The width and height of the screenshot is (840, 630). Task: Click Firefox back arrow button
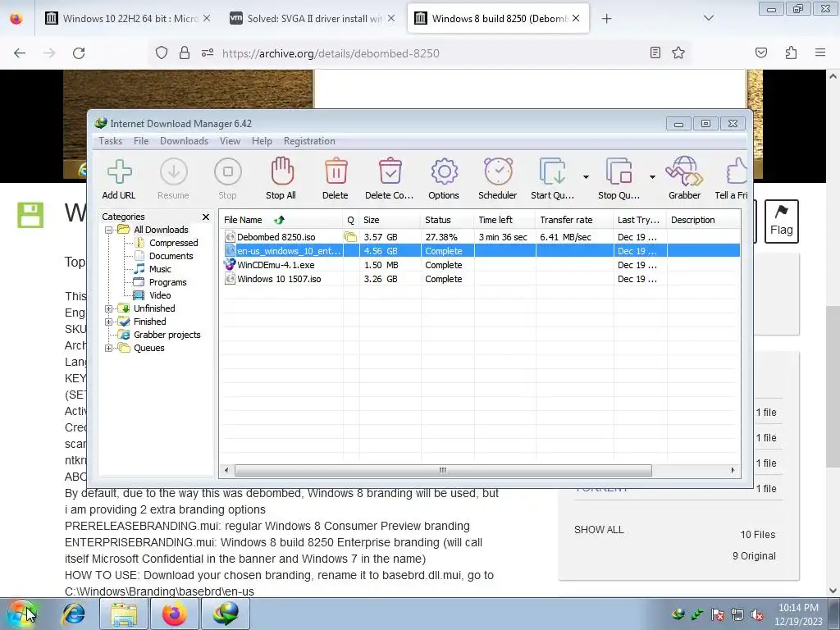pyautogui.click(x=20, y=53)
